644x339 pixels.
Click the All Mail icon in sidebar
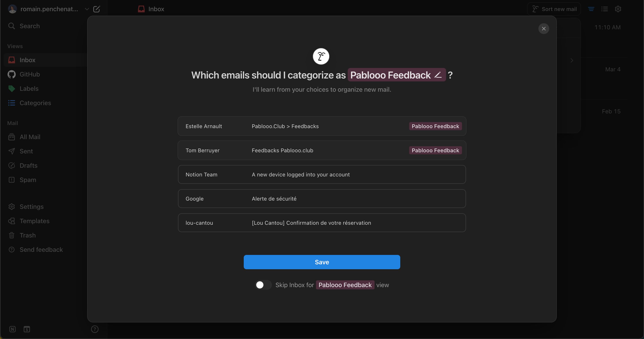click(x=11, y=137)
